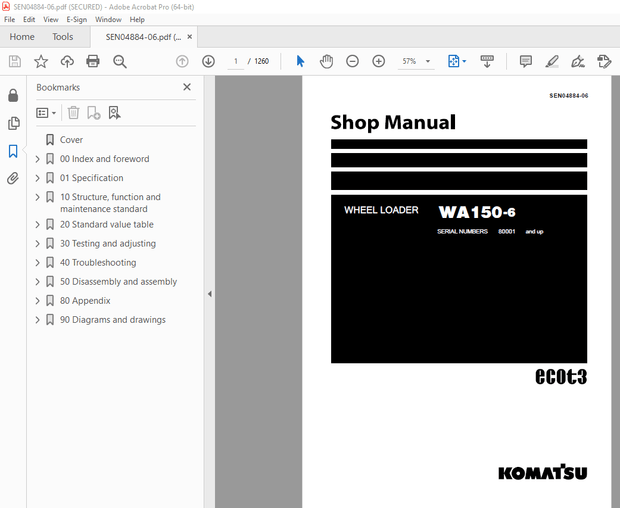This screenshot has height=508, width=620.
Task: Open bookmarks options dropdown menu
Action: pos(46,113)
